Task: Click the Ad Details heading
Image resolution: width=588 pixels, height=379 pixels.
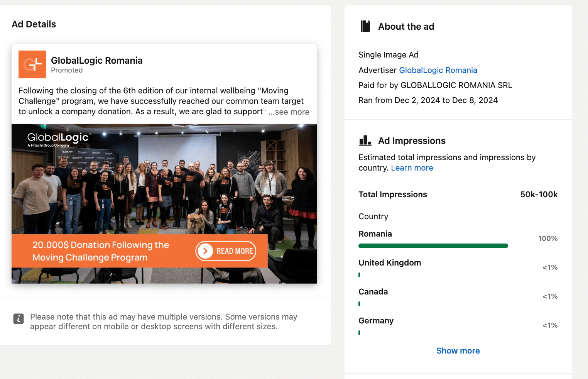Action: [x=34, y=24]
